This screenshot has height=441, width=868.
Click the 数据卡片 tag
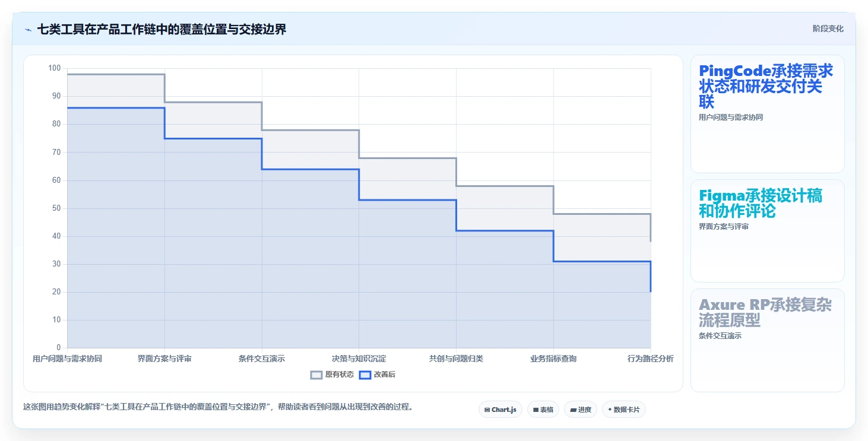coord(624,410)
